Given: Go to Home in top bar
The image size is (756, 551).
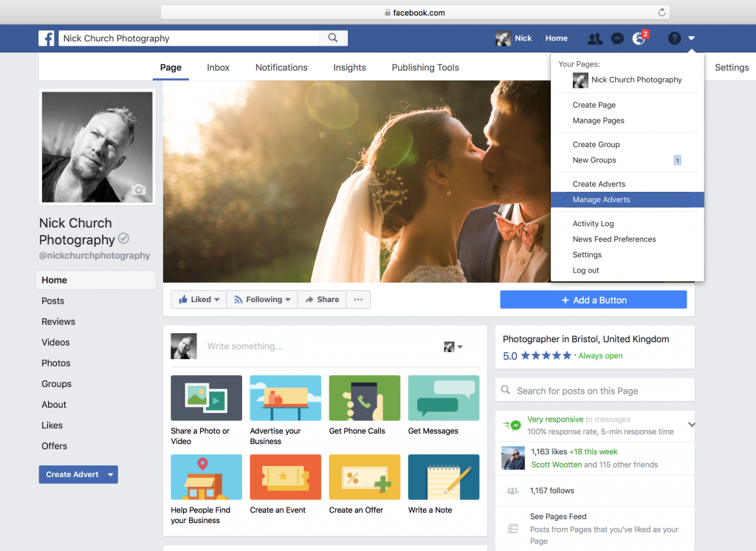Looking at the screenshot, I should [557, 38].
